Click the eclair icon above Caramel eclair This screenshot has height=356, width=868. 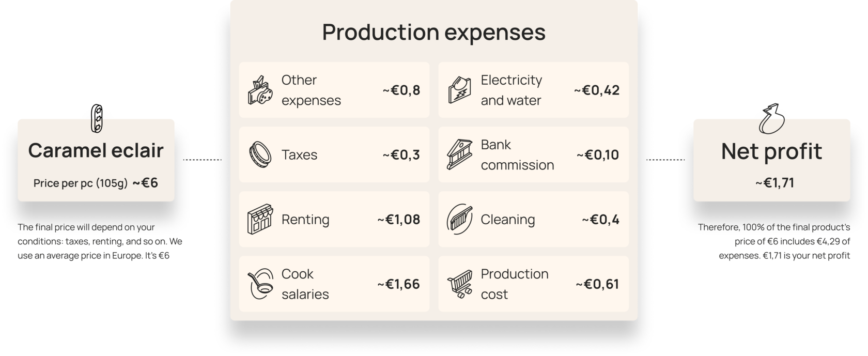96,122
